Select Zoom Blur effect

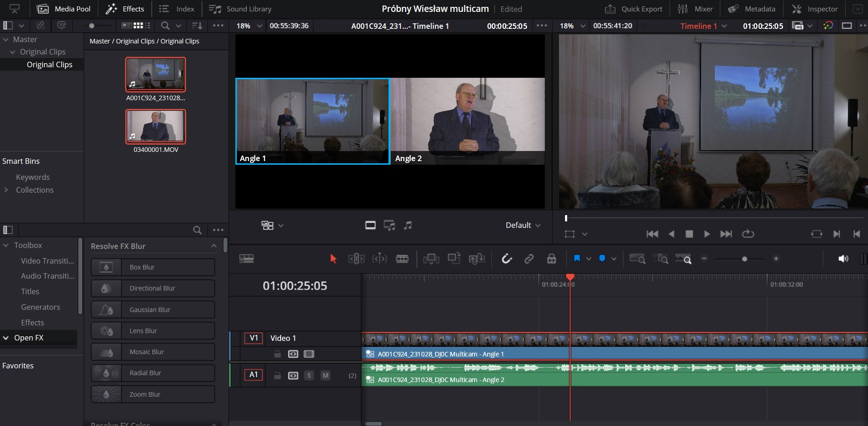(153, 394)
